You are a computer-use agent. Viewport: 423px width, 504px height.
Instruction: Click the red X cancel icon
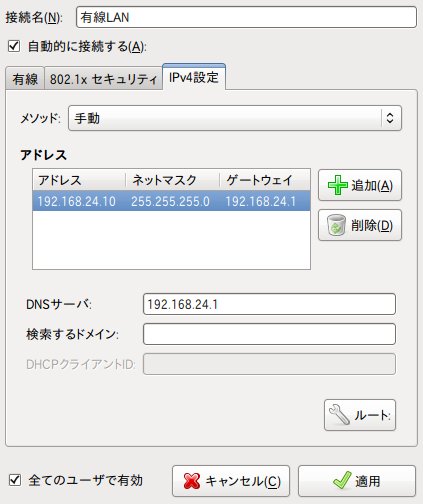click(192, 481)
